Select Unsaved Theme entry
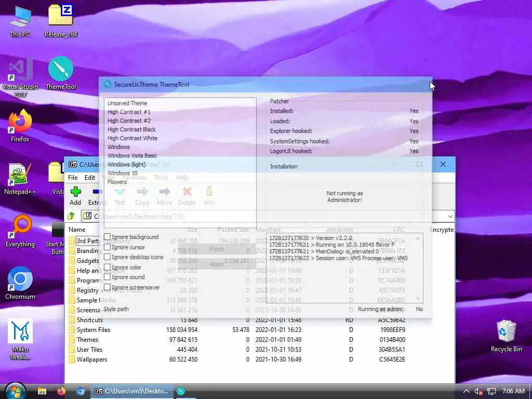Viewport: 532px width, 399px height. tap(127, 103)
